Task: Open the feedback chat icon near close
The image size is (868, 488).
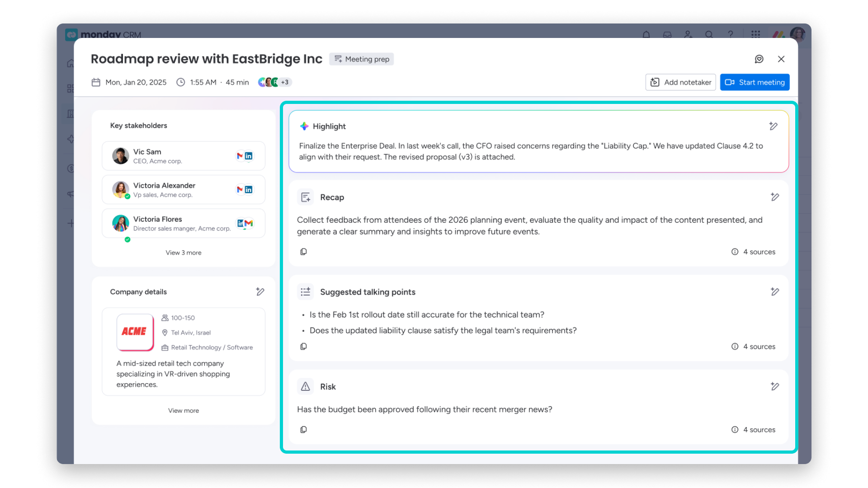Action: [759, 59]
